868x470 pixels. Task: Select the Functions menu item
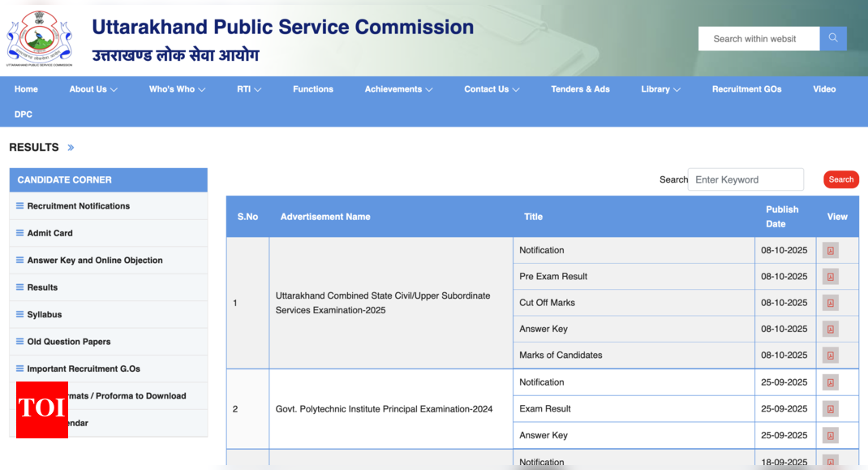pyautogui.click(x=313, y=89)
